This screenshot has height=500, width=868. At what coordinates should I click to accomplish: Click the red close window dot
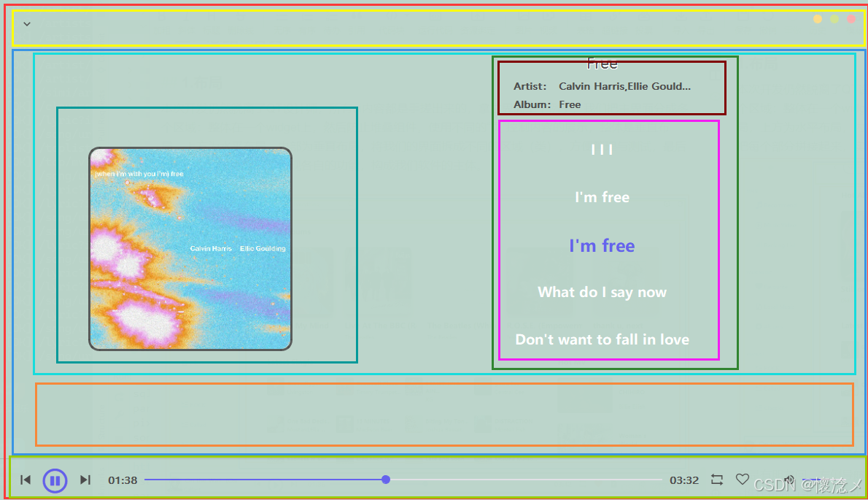click(850, 19)
